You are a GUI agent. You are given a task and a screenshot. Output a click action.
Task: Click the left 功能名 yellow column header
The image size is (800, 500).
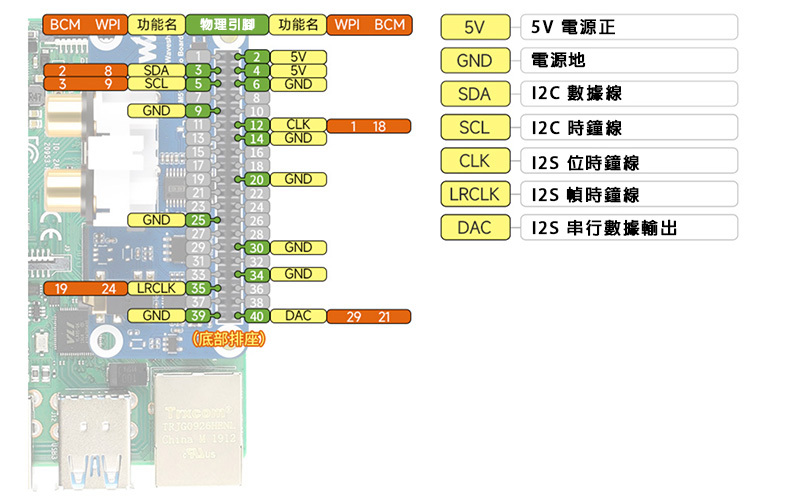click(x=157, y=24)
